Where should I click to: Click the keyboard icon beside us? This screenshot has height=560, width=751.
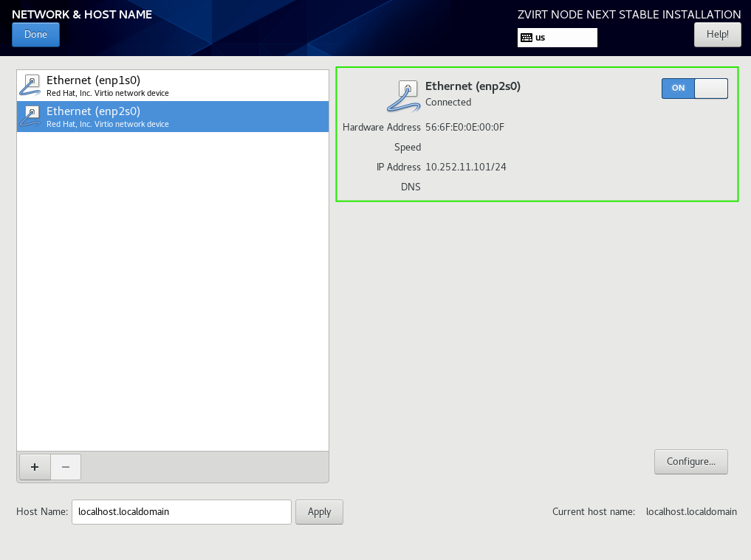tap(527, 38)
